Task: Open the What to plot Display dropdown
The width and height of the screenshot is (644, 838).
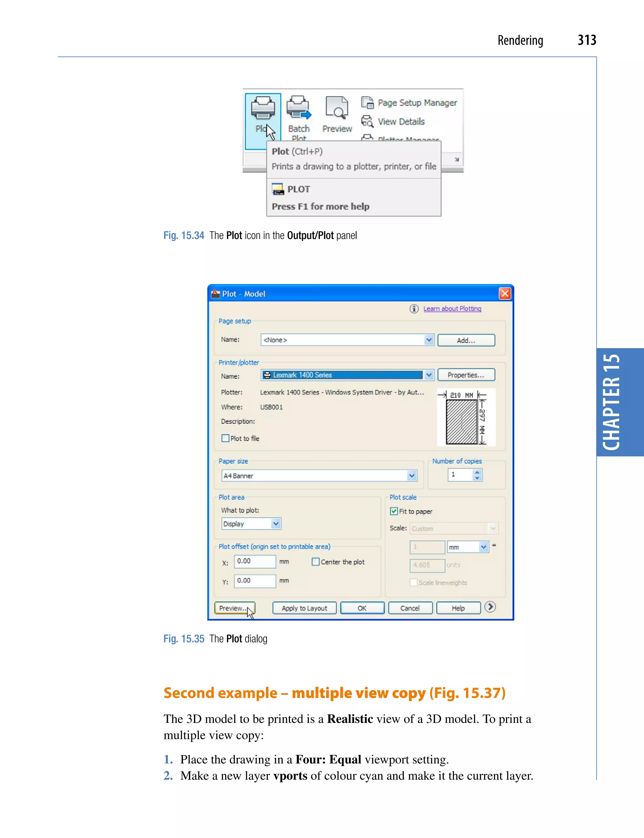Action: coord(251,524)
